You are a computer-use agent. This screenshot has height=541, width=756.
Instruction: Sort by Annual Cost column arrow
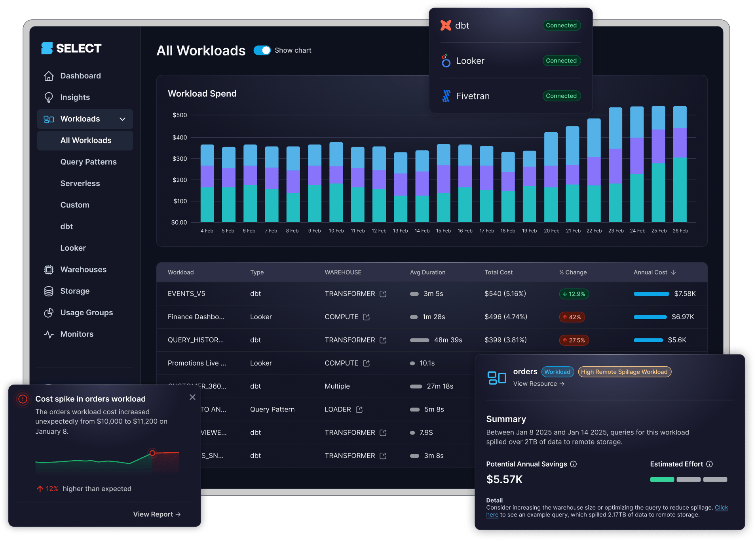(674, 272)
